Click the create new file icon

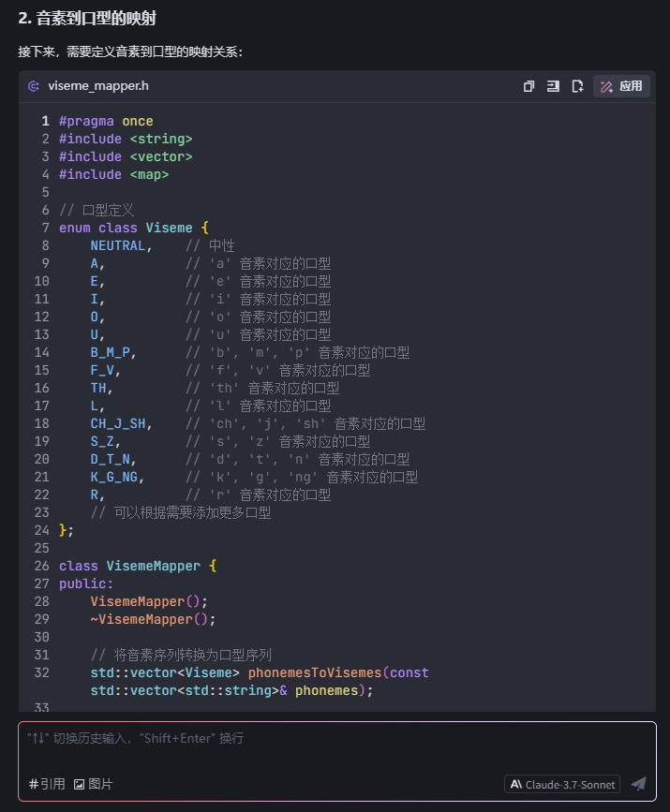(577, 86)
